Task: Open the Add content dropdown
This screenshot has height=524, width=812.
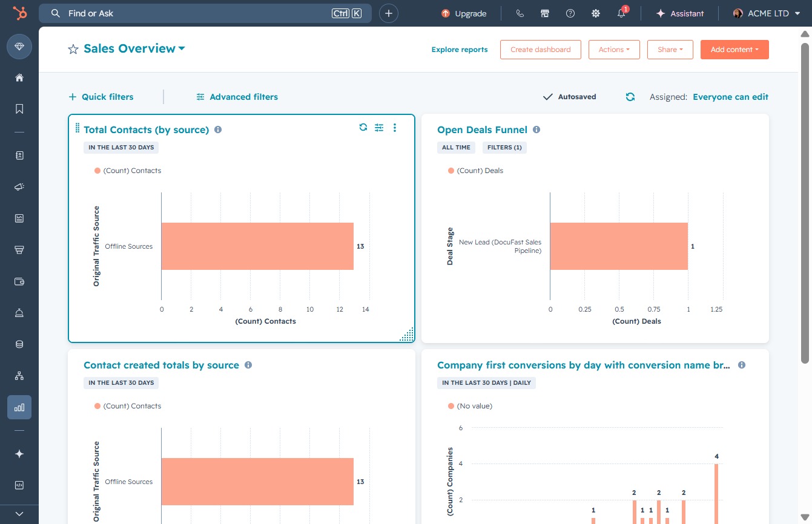Action: 734,50
